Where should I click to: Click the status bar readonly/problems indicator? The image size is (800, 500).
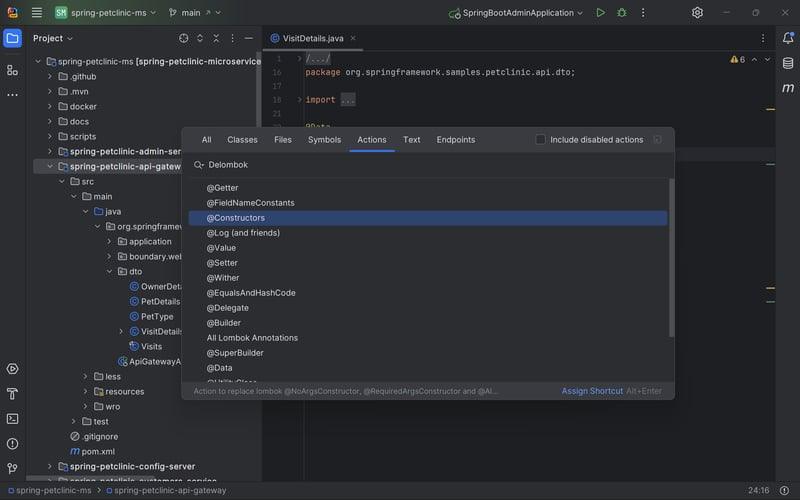[x=784, y=490]
